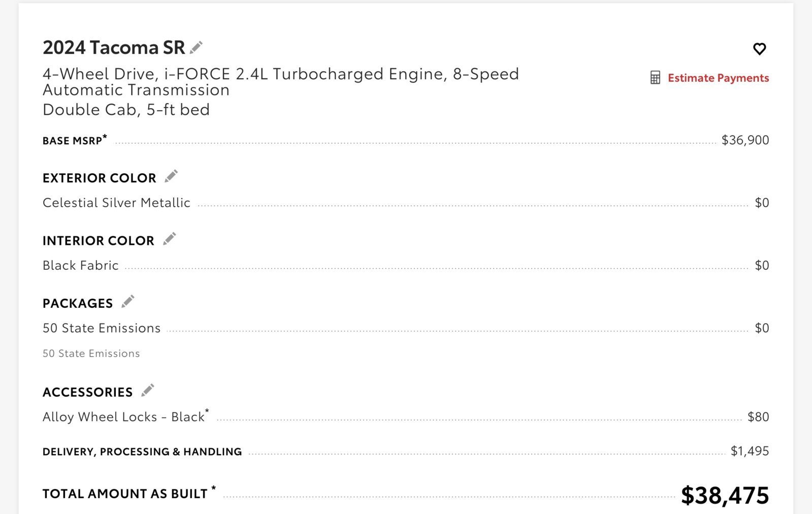The height and width of the screenshot is (514, 812).
Task: Click the calculator icon beside Estimate Payments
Action: point(655,78)
